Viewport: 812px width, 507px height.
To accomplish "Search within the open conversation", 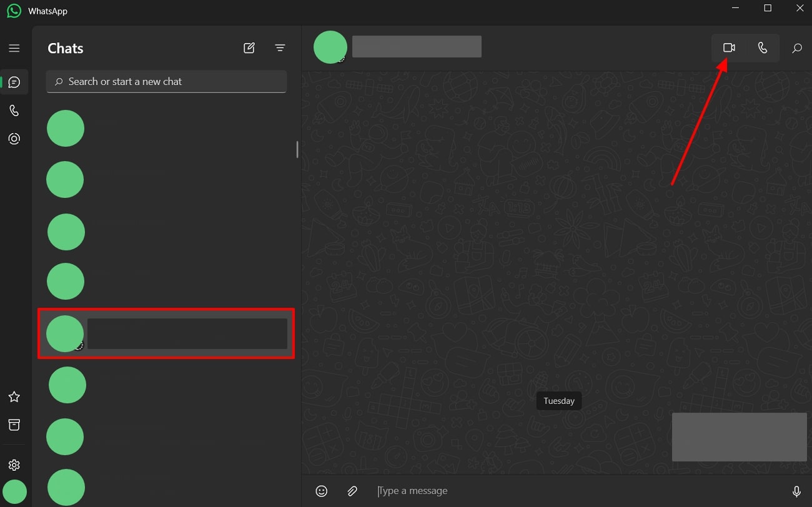I will pyautogui.click(x=796, y=48).
